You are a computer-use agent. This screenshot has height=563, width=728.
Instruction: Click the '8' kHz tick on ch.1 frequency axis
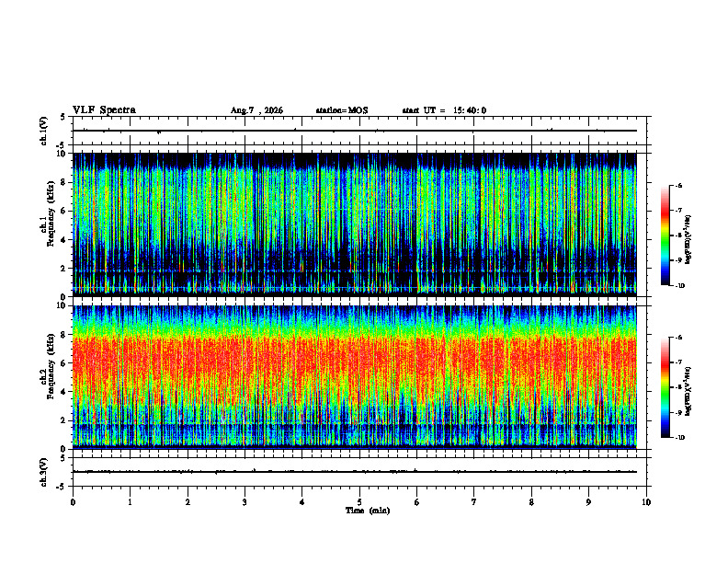tap(64, 182)
